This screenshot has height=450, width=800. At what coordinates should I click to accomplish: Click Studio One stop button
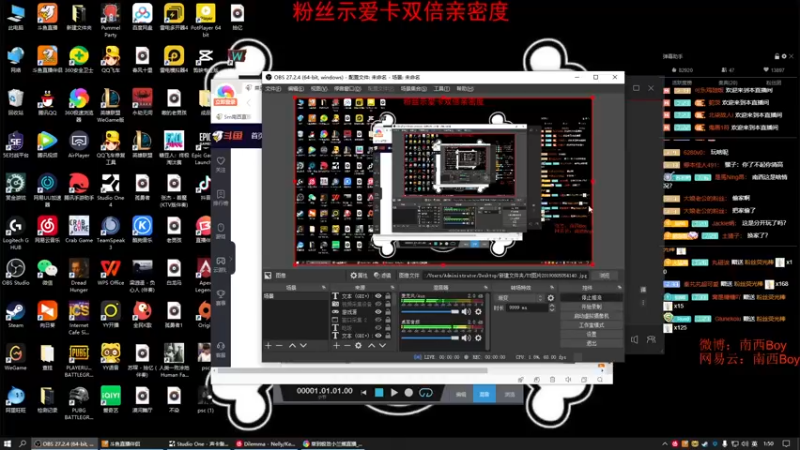(x=379, y=392)
